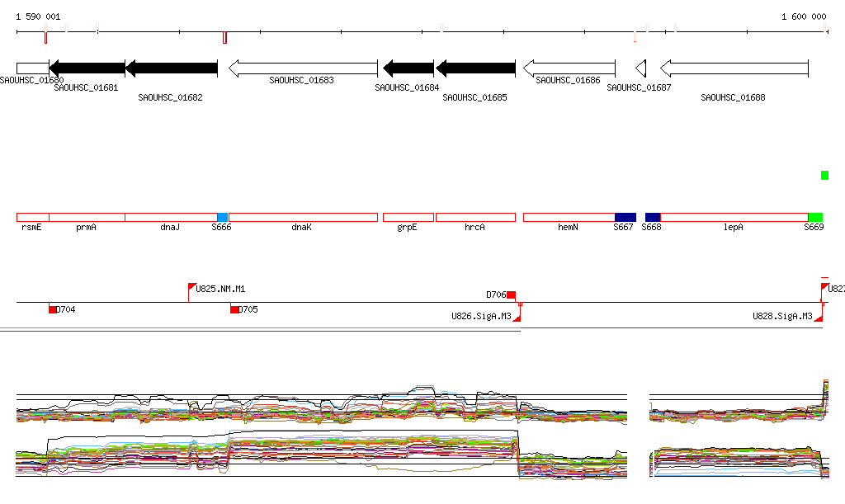Select the small SAOUHSC_01687 triangle arrow
Image resolution: width=845 pixels, height=504 pixels.
640,68
